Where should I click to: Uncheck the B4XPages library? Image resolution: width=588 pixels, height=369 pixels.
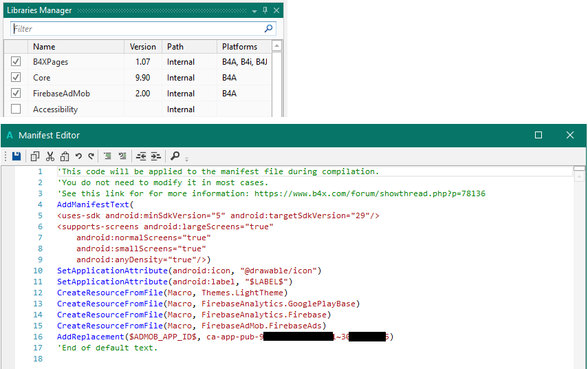16,61
